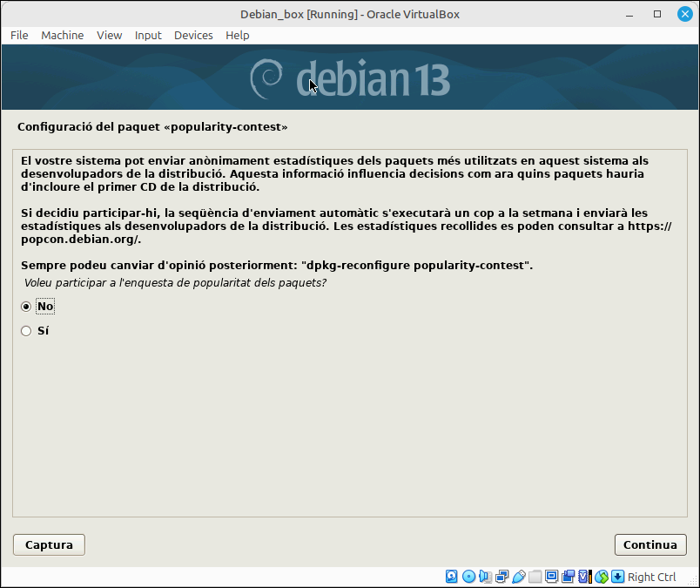
Task: Maximize the VirtualBox window
Action: [x=657, y=14]
